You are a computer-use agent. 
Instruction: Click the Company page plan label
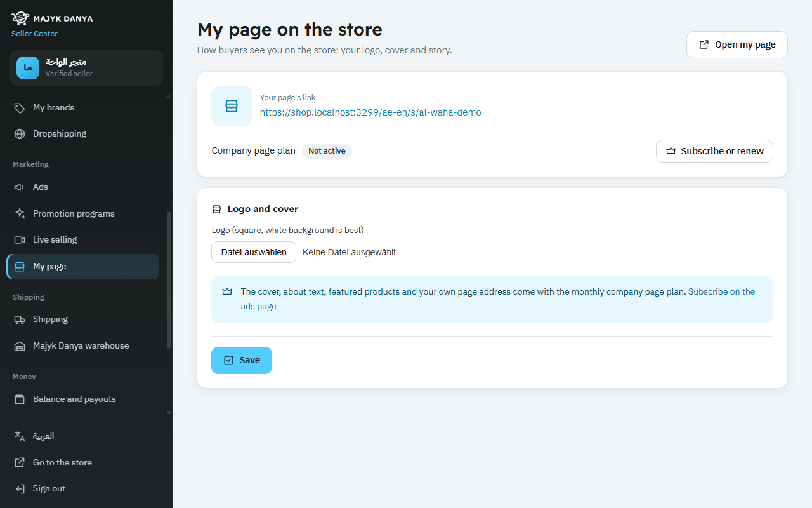(x=254, y=151)
